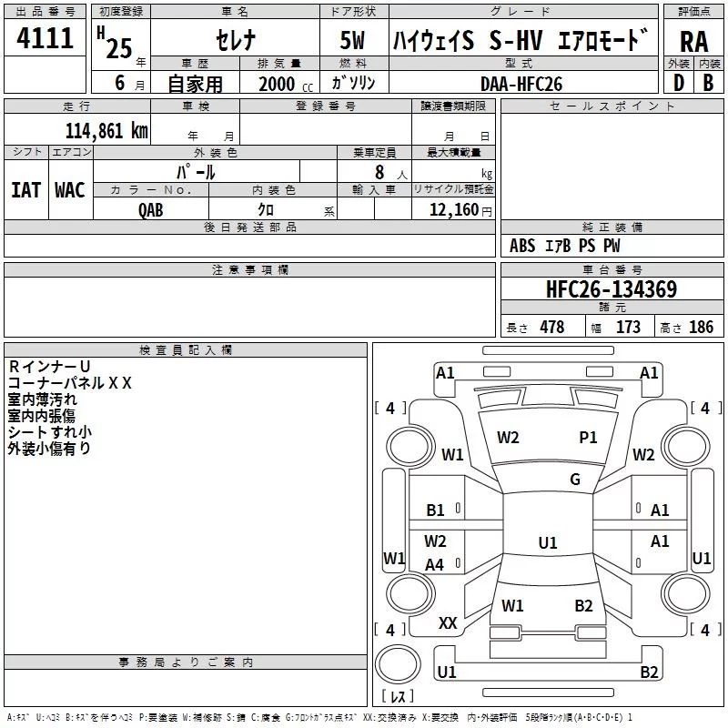
Task: Select door shape value 5W
Action: point(352,40)
